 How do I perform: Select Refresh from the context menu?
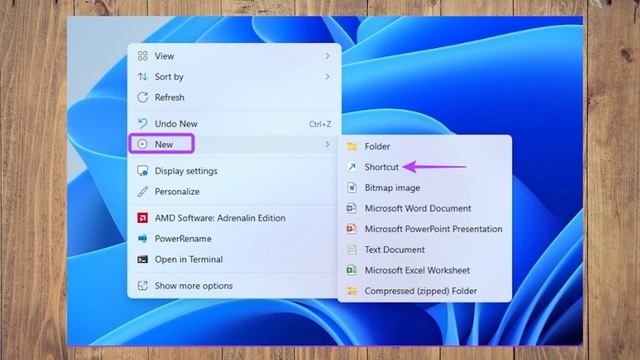pyautogui.click(x=234, y=97)
